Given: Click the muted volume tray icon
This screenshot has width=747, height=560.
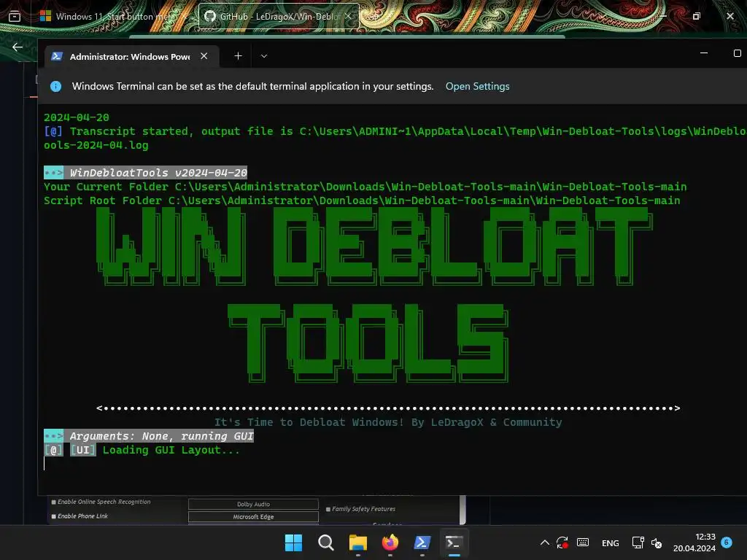Looking at the screenshot, I should [657, 542].
